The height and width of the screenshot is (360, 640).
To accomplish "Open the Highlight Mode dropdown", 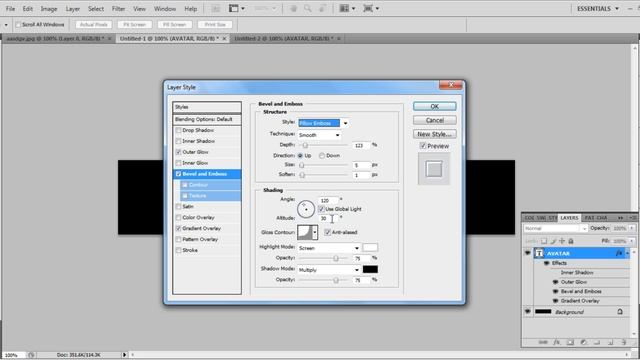I will [329, 248].
